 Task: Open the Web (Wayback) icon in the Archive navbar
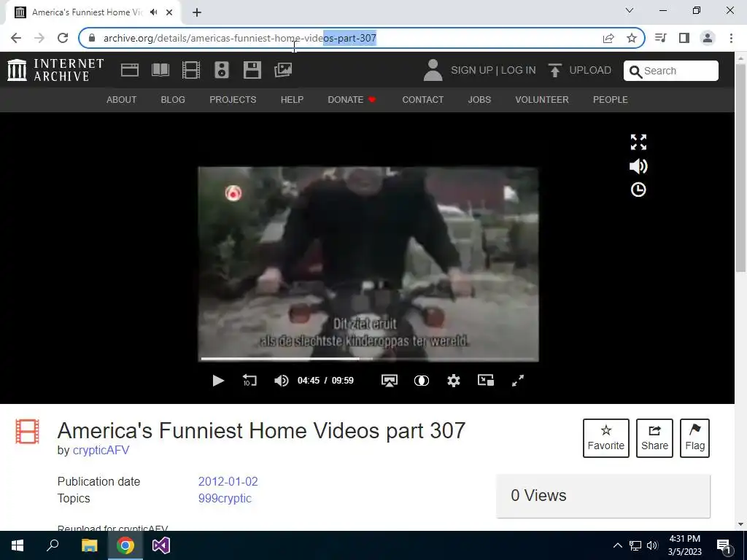click(x=130, y=70)
